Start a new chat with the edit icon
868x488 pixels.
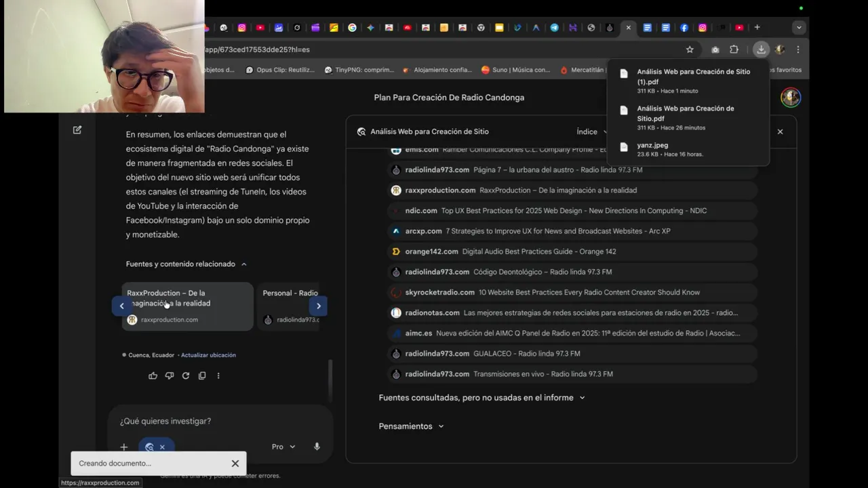pos(77,129)
